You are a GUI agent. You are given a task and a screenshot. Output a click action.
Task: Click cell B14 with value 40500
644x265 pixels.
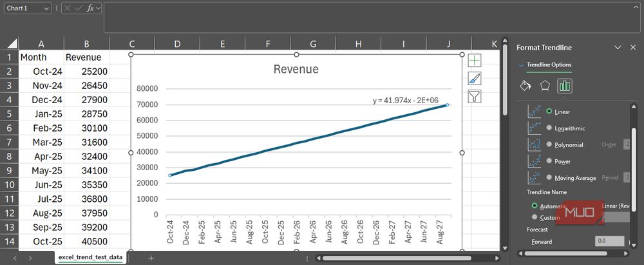tap(86, 242)
